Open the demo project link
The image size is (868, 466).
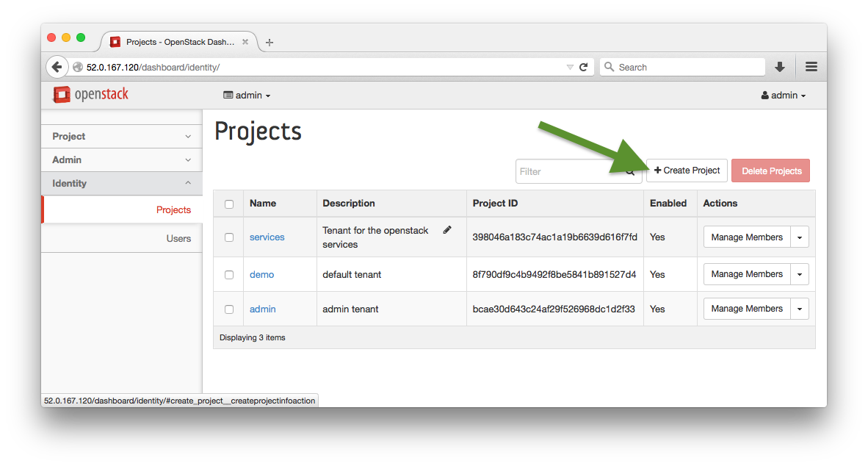[x=261, y=273]
